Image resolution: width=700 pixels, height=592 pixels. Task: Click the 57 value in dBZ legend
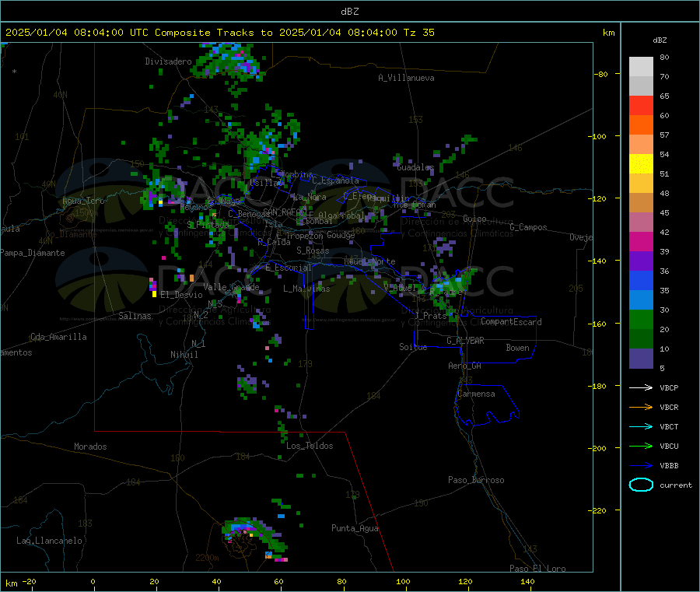tap(664, 135)
